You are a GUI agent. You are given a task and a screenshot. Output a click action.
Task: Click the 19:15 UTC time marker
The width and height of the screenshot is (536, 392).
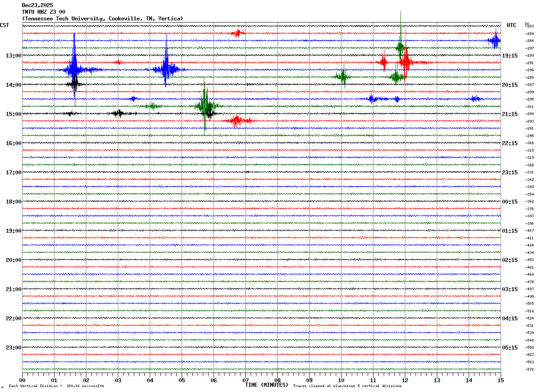tap(509, 56)
